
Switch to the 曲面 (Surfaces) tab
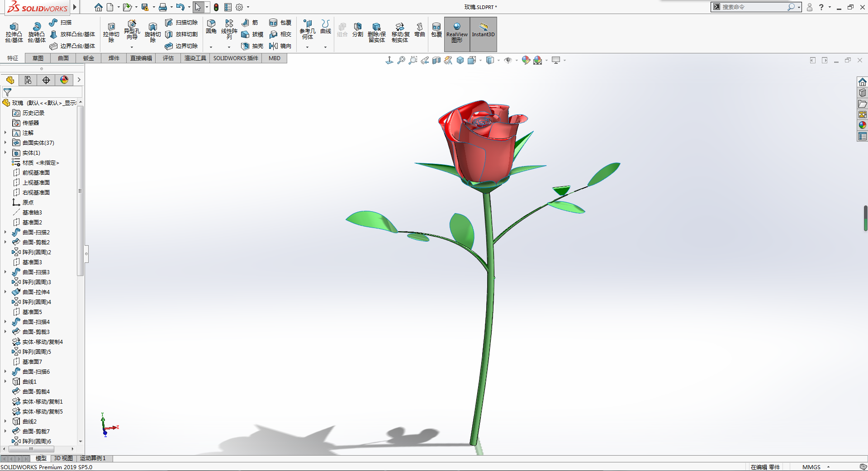(x=63, y=58)
